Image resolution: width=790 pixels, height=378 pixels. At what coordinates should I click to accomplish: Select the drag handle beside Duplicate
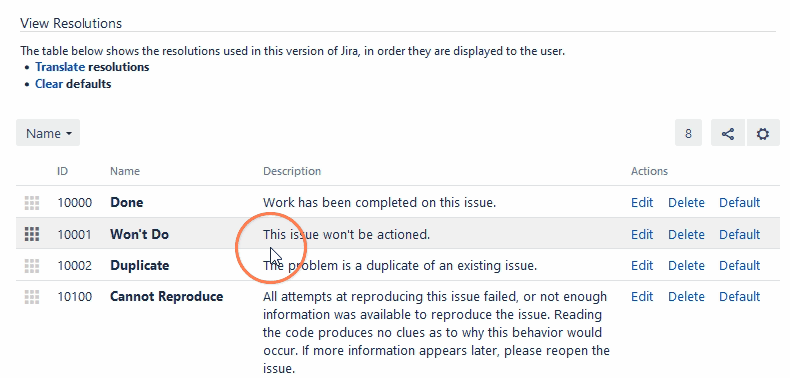[x=32, y=265]
